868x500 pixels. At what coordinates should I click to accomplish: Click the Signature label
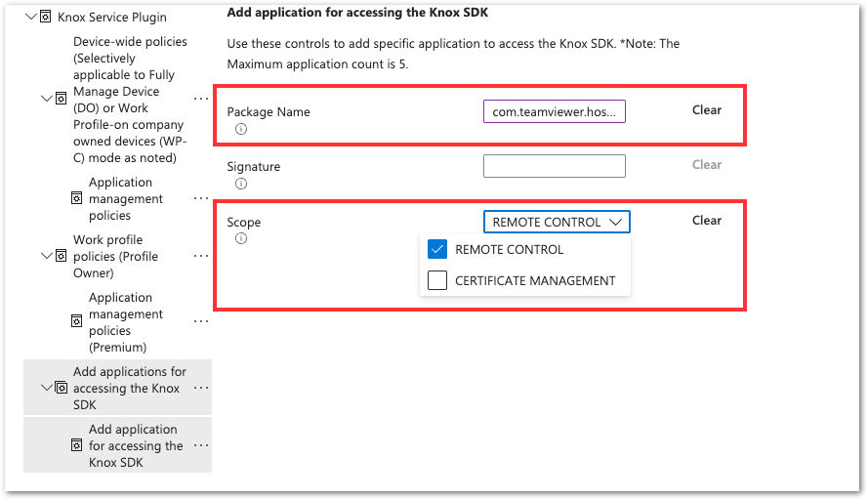[x=254, y=167]
